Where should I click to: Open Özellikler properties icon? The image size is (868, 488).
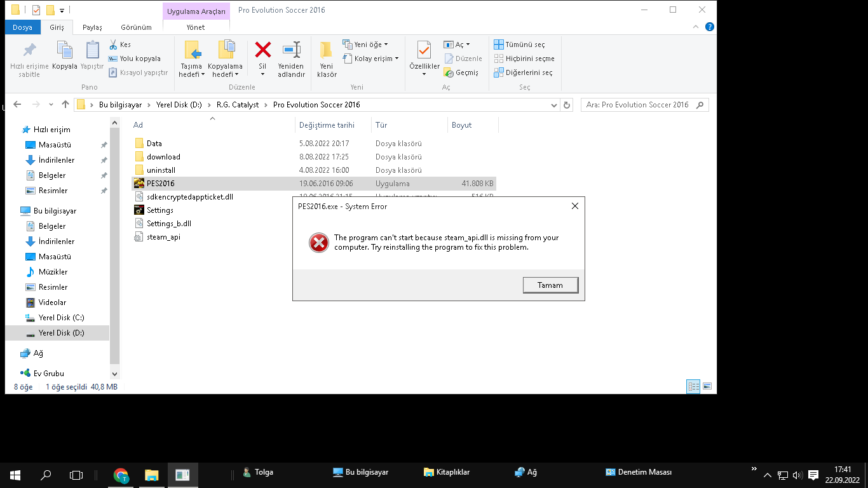coord(424,50)
